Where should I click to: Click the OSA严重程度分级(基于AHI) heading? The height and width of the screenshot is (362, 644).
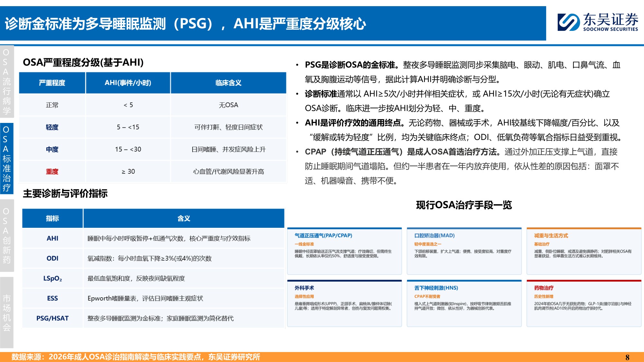(x=83, y=62)
